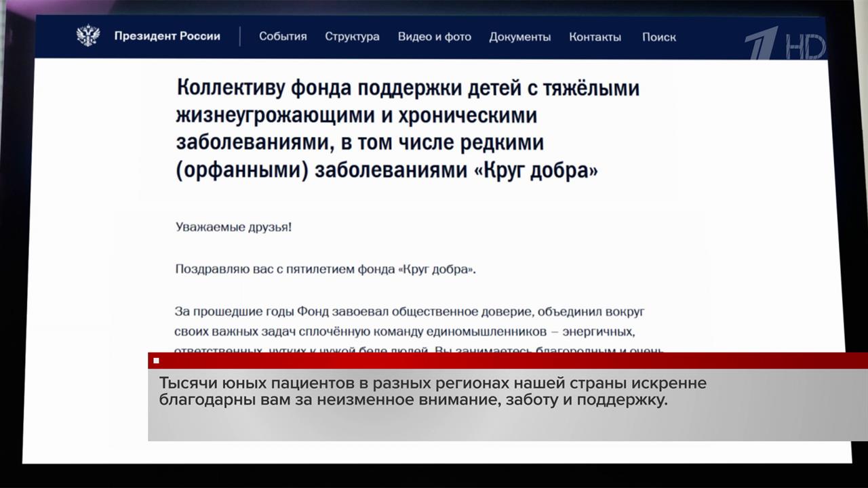
Task: Click the paragraph starting «За прошедшие годы Фонд»
Action: 418,332
